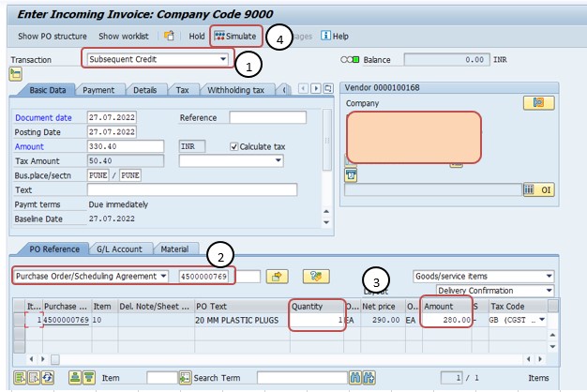Open the Help information button
The height and width of the screenshot is (392, 587).
click(335, 36)
